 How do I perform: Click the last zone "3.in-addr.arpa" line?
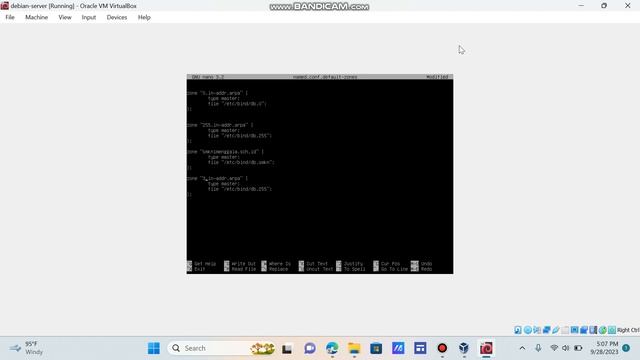(x=218, y=178)
